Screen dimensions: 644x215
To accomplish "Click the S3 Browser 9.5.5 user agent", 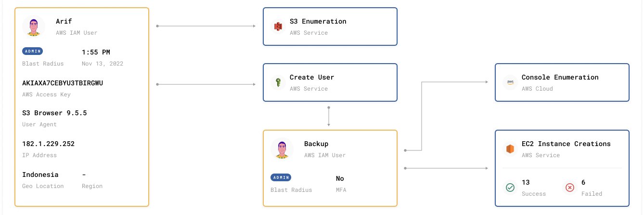I will pos(54,113).
